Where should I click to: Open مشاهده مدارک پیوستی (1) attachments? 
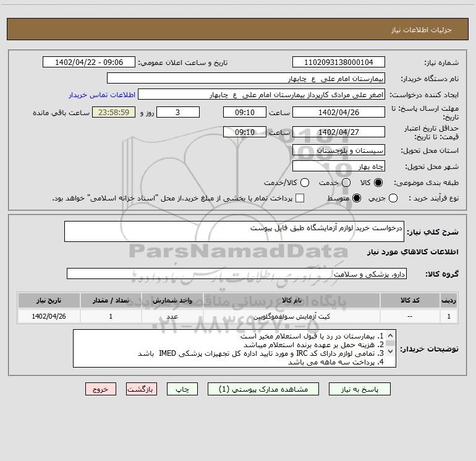(x=263, y=389)
